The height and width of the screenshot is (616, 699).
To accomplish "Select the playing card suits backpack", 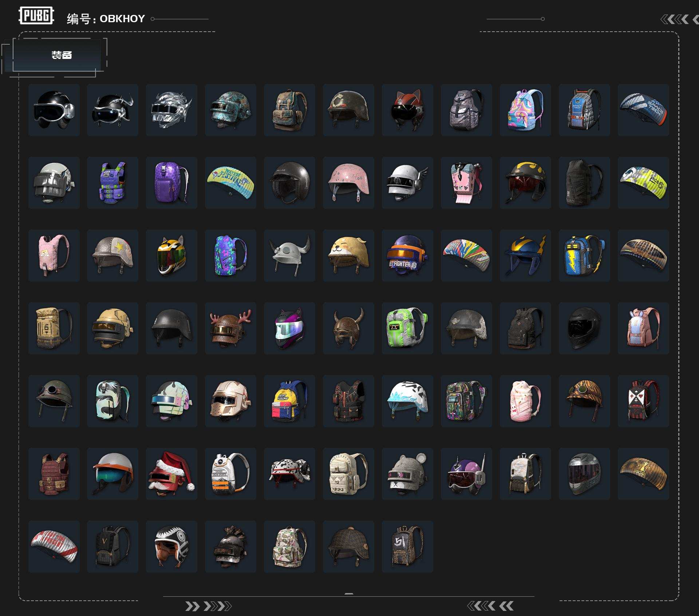I will tap(643, 401).
